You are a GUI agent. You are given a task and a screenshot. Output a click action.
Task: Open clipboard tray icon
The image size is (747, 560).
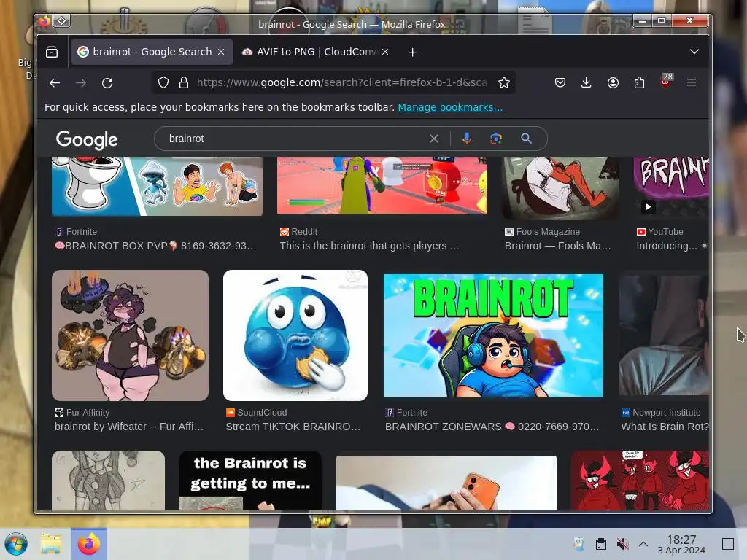[x=601, y=544]
